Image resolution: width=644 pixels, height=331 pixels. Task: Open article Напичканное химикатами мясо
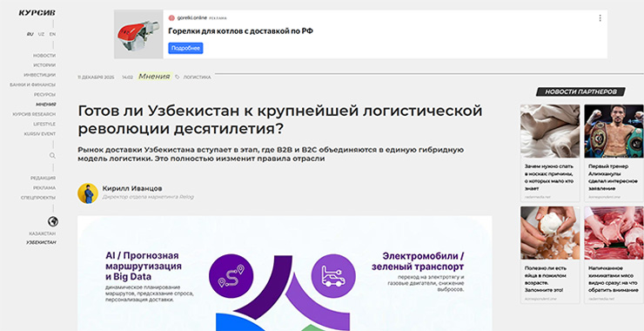pos(614,280)
